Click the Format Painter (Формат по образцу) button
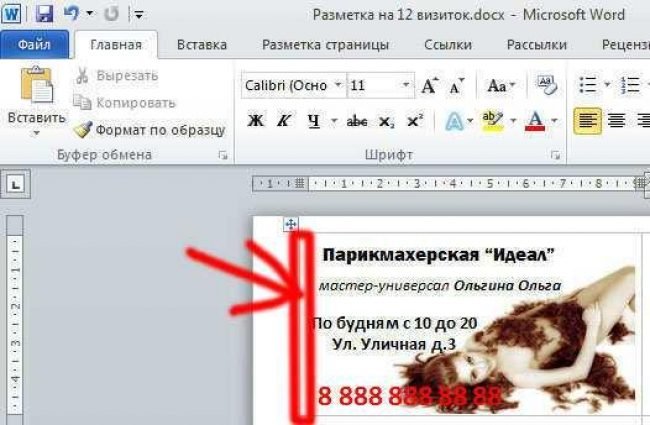650x425 pixels. tap(149, 129)
